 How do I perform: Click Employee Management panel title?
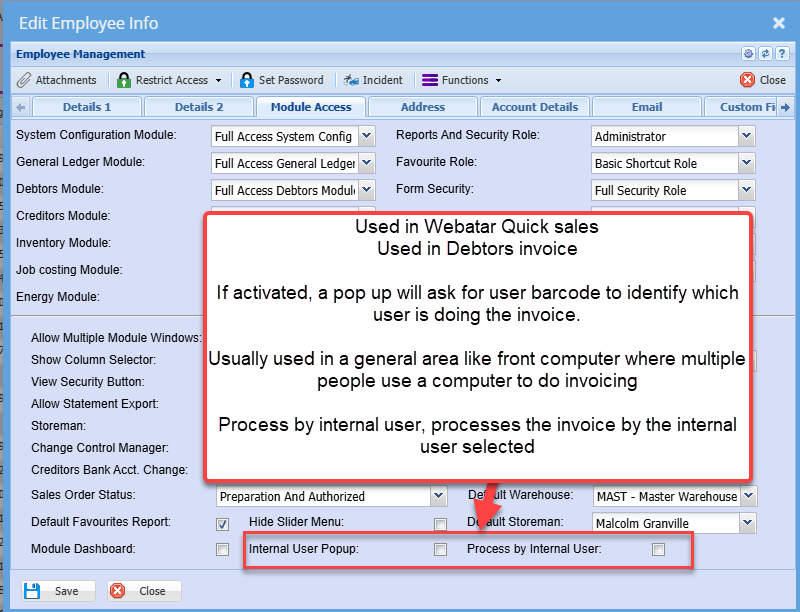click(81, 54)
